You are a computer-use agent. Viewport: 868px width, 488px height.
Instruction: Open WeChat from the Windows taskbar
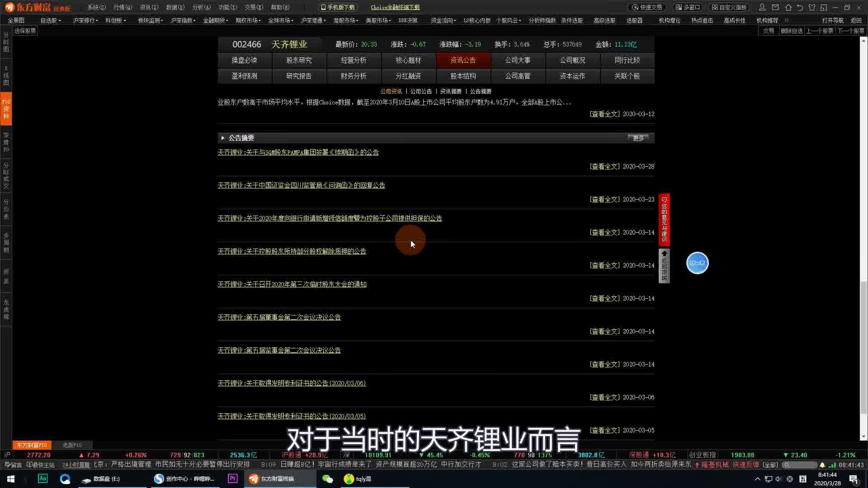click(327, 479)
